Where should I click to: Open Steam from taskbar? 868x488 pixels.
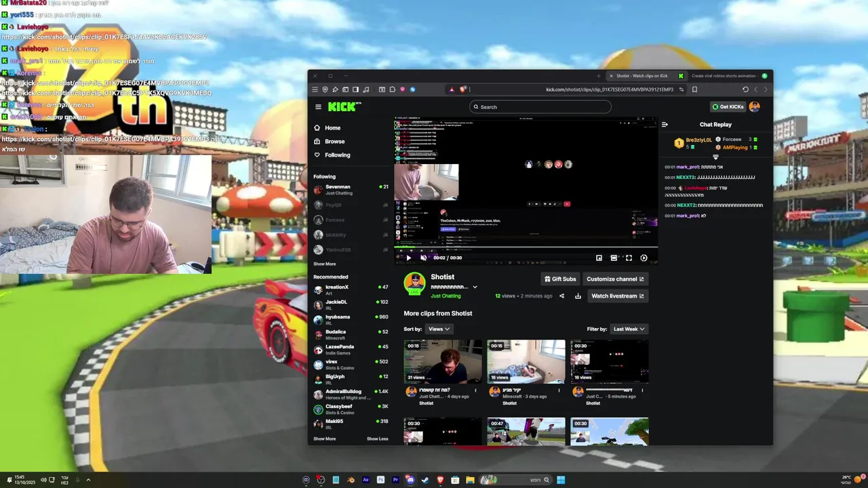click(425, 480)
